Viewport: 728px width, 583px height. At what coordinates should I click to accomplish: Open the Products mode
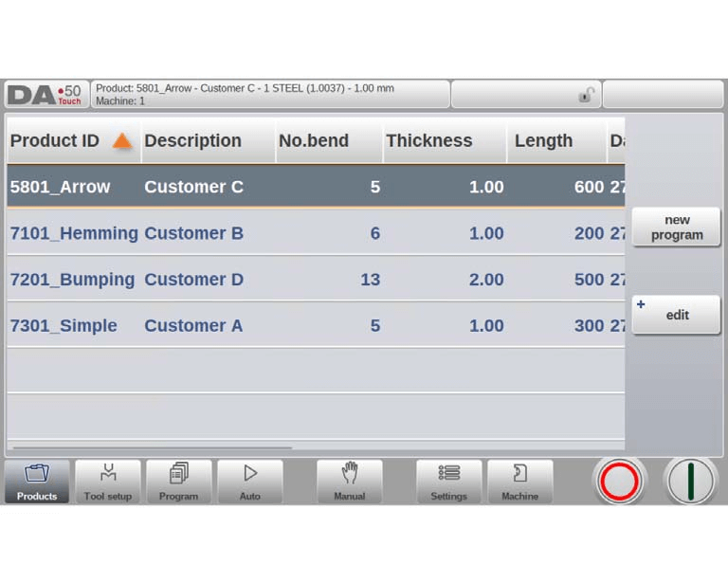[x=37, y=482]
